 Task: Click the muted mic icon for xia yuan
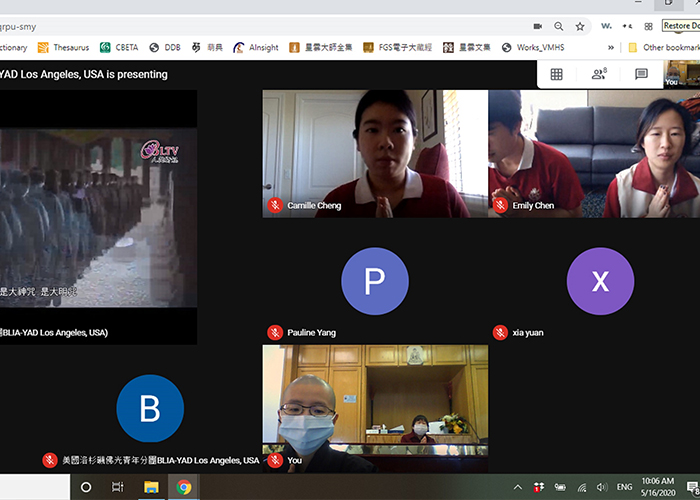500,333
